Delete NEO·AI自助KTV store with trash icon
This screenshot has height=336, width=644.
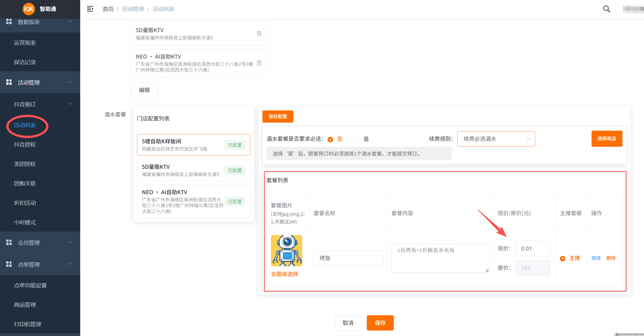259,63
